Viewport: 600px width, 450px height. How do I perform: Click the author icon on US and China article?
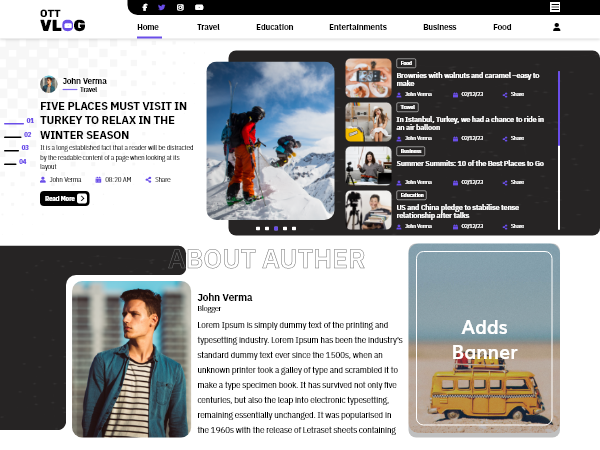[399, 227]
